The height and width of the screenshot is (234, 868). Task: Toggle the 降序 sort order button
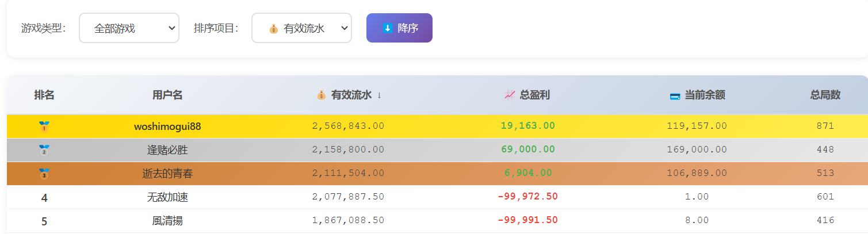click(399, 28)
